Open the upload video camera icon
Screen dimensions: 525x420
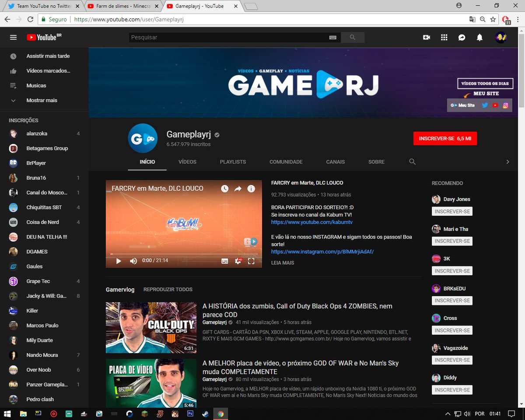coord(427,38)
